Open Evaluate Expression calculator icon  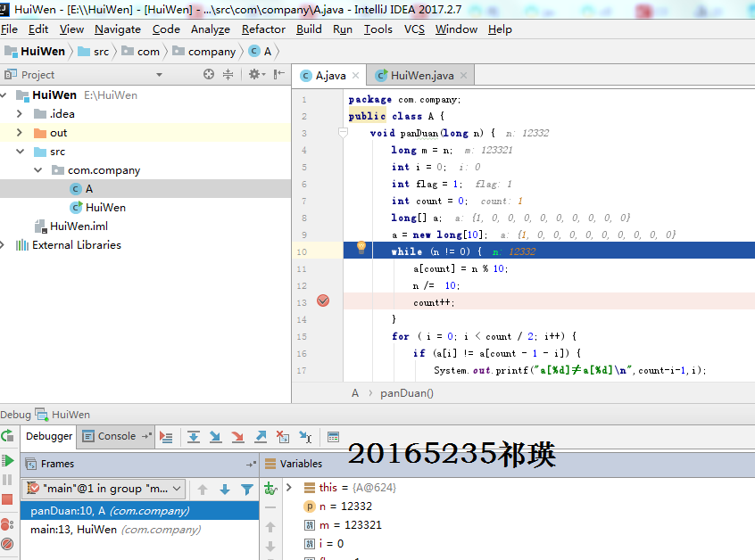pos(333,437)
